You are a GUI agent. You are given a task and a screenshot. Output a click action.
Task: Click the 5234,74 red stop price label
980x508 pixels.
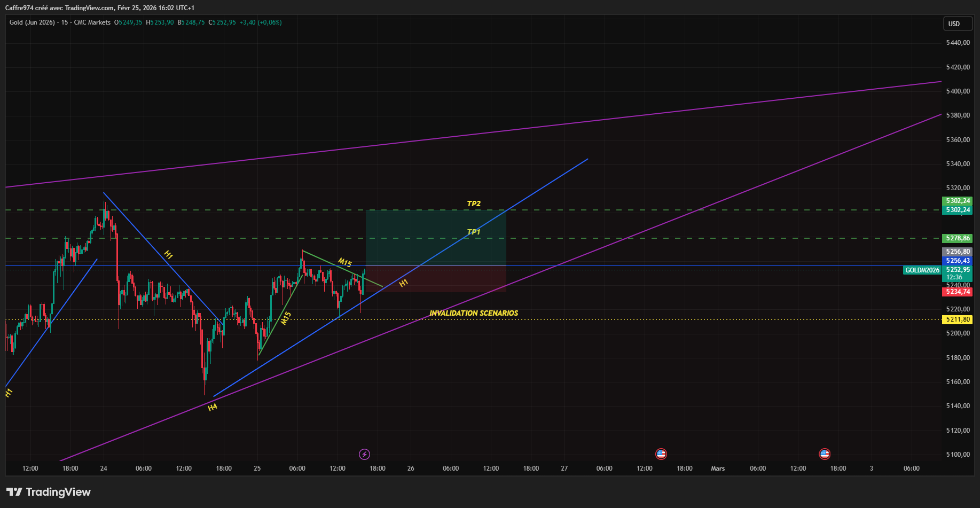click(x=958, y=292)
